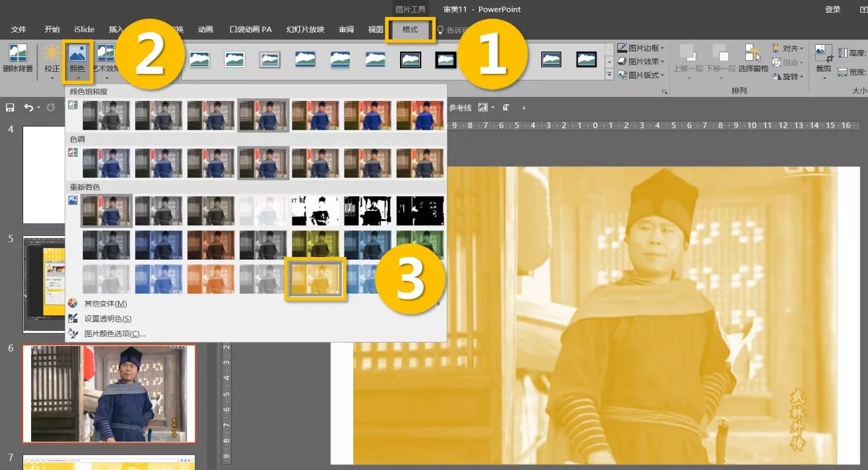The image size is (868, 470).
Task: Select the light gray first thumbnail, bottom recolor row
Action: click(106, 279)
